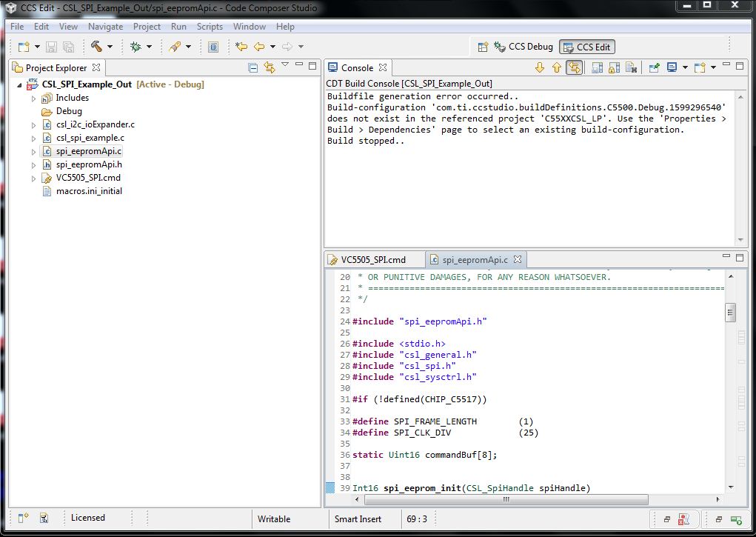Open the new file wizard toolbar icon
Image resolution: width=756 pixels, height=537 pixels.
tap(22, 46)
